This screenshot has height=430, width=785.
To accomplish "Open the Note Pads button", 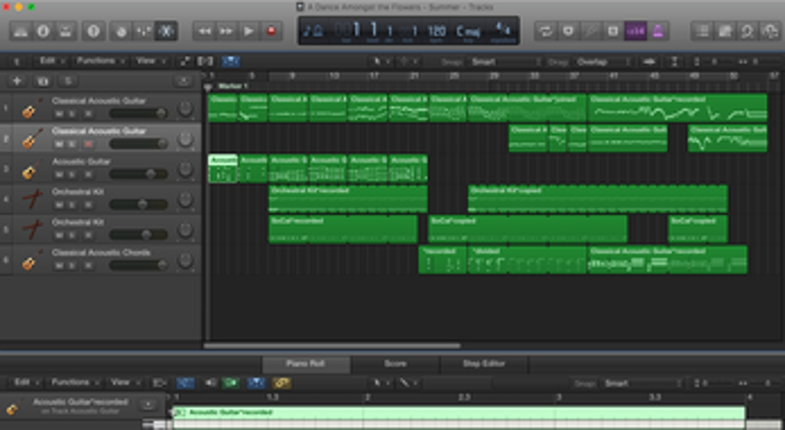I will (x=725, y=32).
